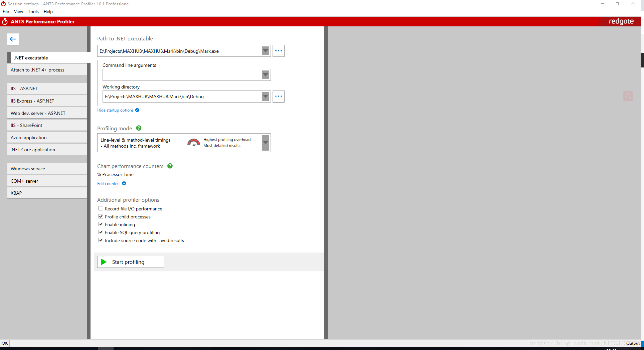Select the .NET executable tab
Viewport: 644px width, 350px height.
pyautogui.click(x=49, y=58)
